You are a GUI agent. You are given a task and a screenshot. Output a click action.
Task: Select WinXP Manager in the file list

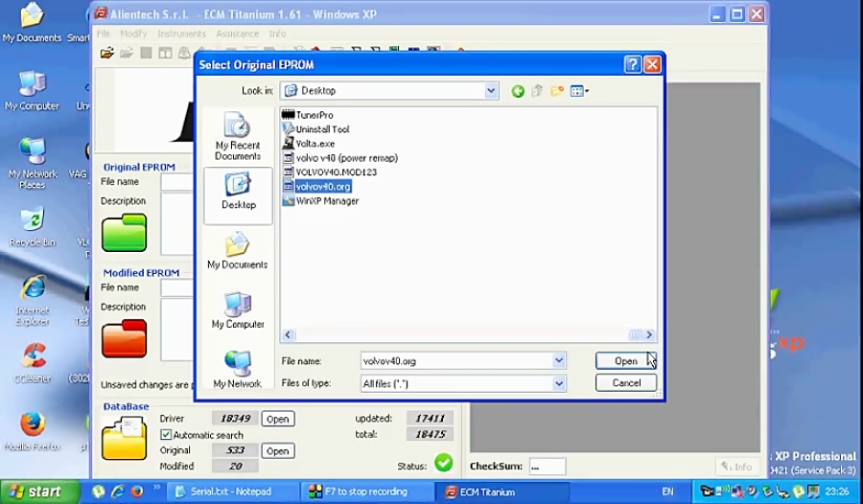point(320,201)
